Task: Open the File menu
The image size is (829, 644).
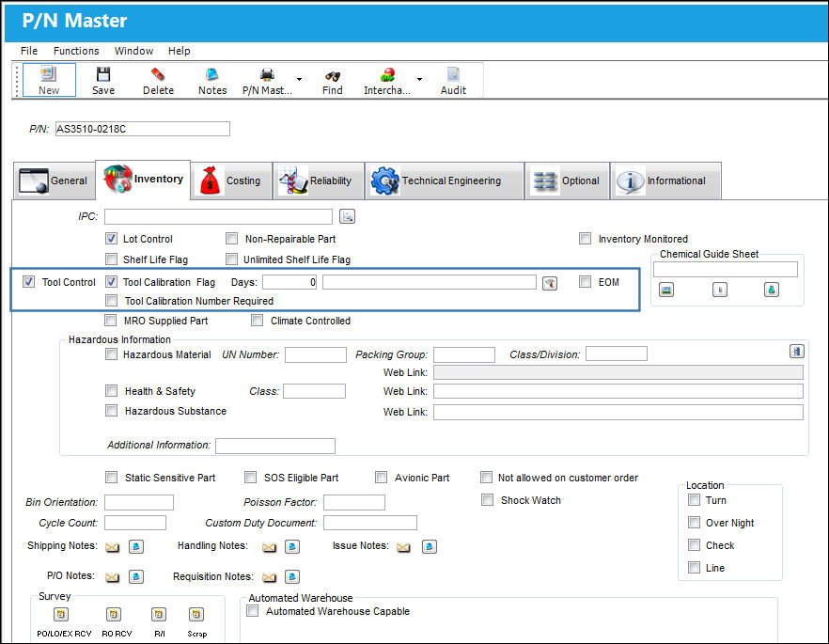Action: [29, 51]
